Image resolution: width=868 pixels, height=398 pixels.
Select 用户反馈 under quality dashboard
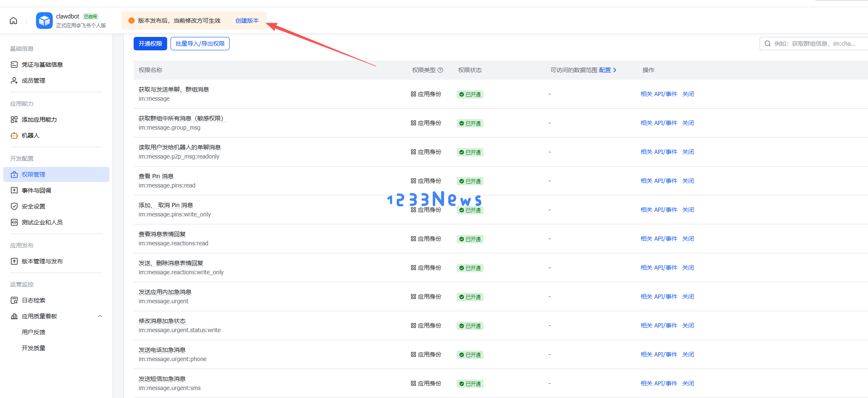coord(34,332)
